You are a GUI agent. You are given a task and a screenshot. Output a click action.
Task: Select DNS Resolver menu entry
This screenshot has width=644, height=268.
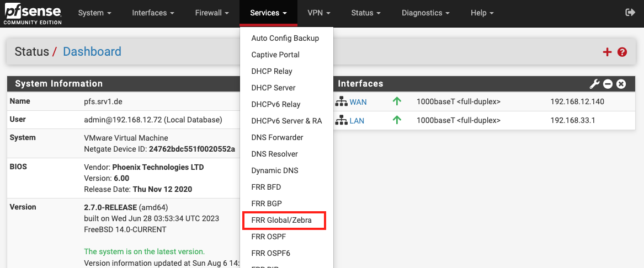click(x=274, y=154)
